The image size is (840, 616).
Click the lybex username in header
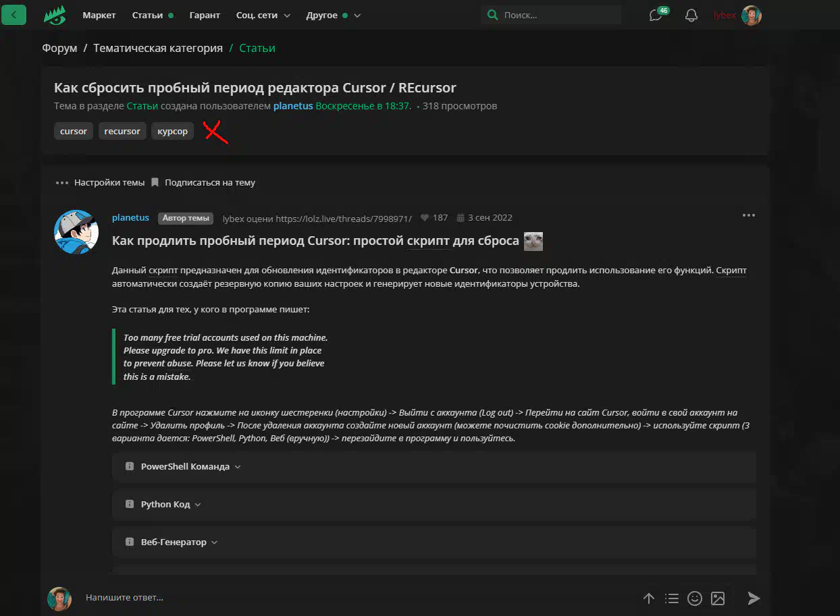coord(725,15)
